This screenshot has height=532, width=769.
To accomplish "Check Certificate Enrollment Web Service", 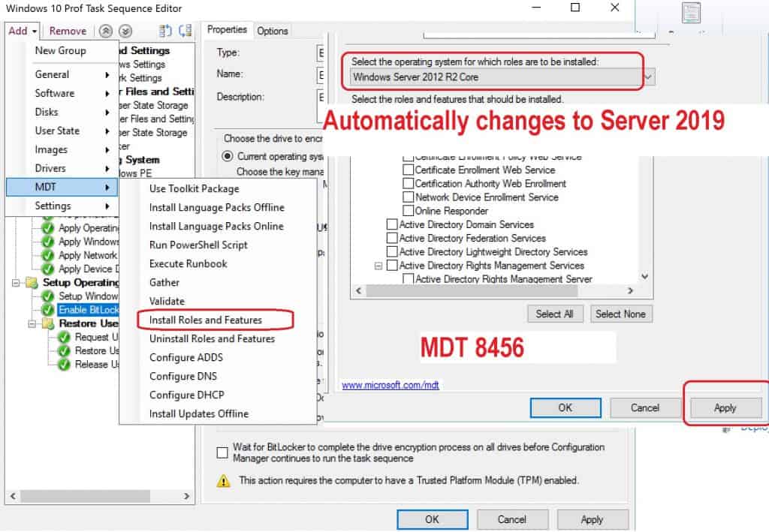I will (408, 170).
